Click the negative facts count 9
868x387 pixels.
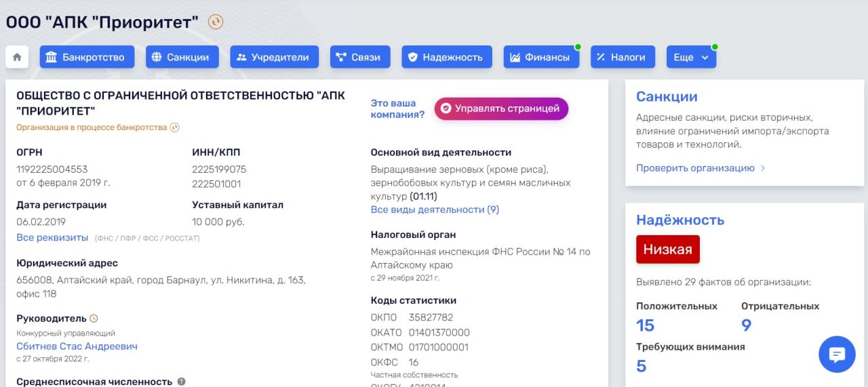(746, 325)
